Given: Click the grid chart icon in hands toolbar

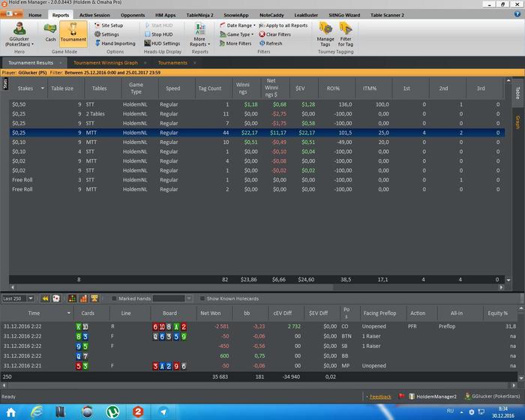Looking at the screenshot, I should (x=72, y=298).
